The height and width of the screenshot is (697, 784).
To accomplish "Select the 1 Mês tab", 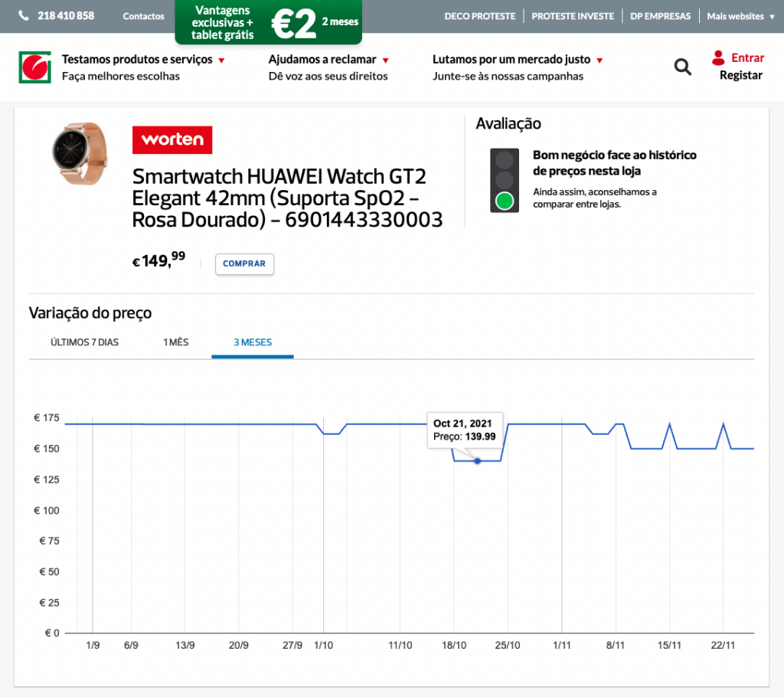I will (175, 342).
